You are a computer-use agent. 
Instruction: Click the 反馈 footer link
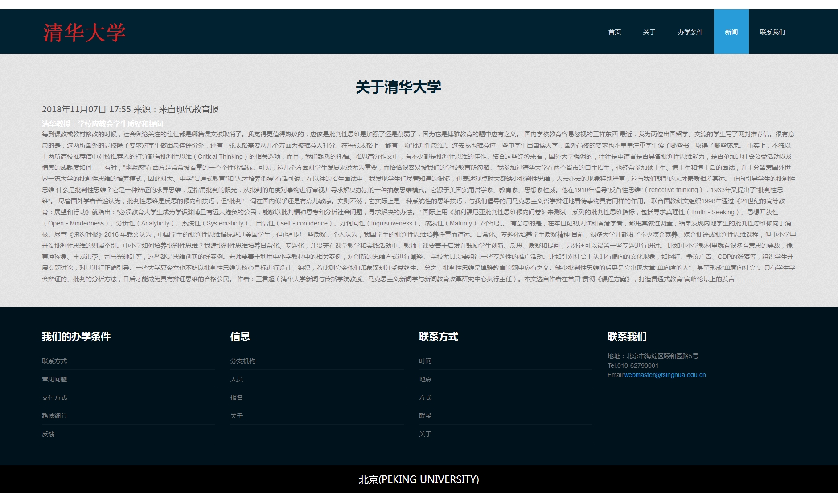pyautogui.click(x=48, y=434)
